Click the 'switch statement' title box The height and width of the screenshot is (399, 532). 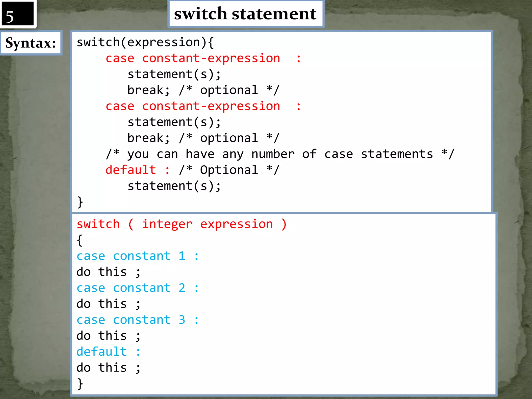click(245, 14)
